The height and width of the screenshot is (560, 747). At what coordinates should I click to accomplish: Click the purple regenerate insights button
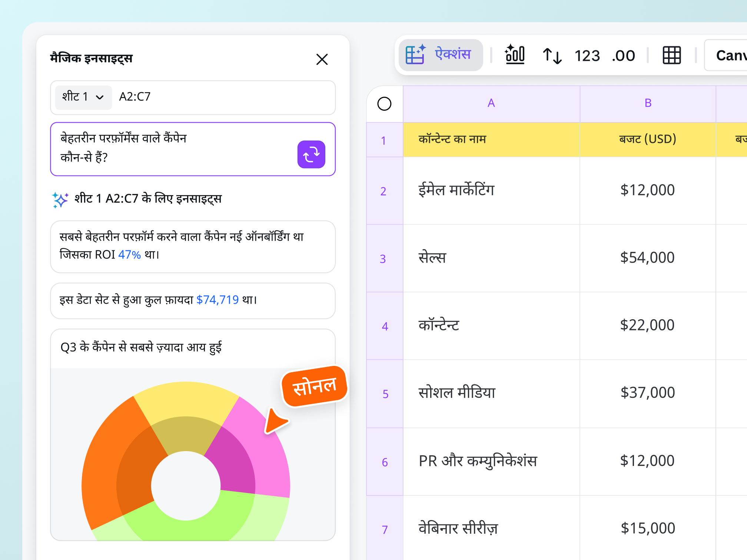pyautogui.click(x=311, y=154)
